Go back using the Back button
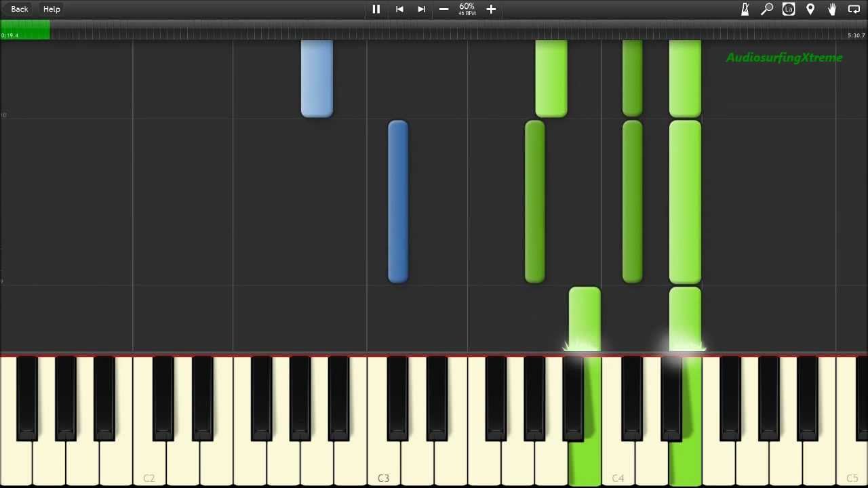Screen dimensions: 868x488 pos(20,9)
